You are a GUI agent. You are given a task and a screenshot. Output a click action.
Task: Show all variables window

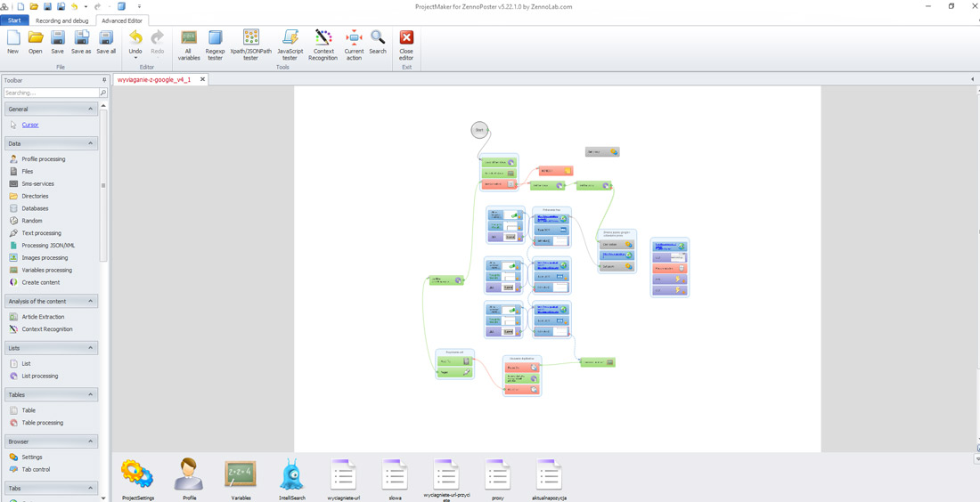point(189,45)
